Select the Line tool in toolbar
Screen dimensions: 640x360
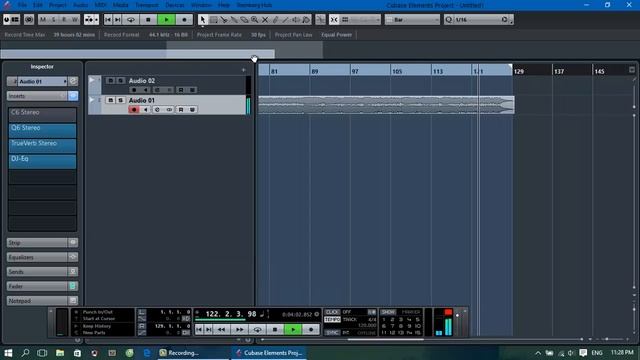[x=285, y=20]
